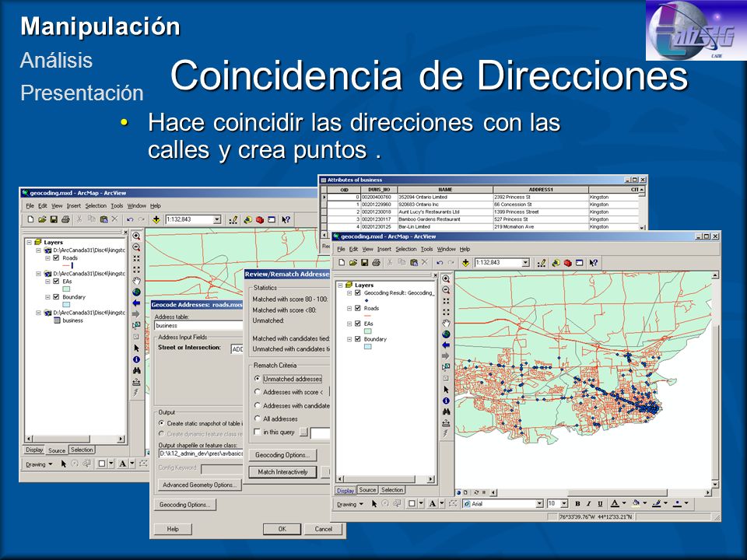Open the scale dropdown in left window
This screenshot has height=560, width=747.
pyautogui.click(x=217, y=219)
